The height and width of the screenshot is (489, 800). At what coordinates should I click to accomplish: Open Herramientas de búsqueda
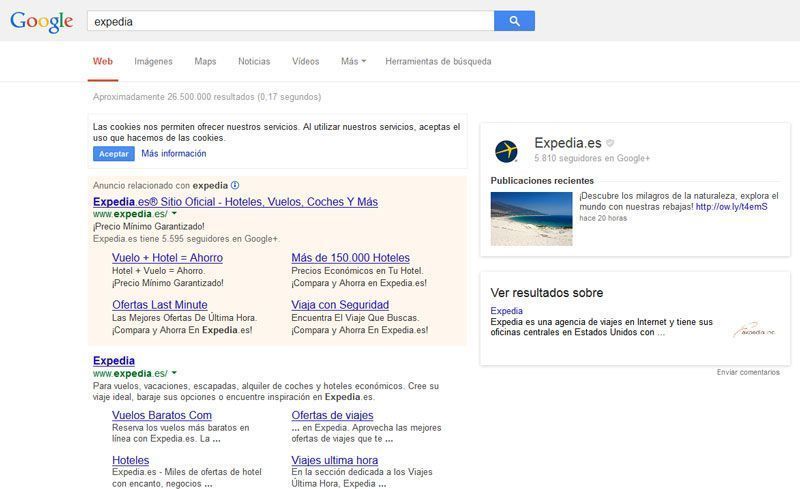(438, 61)
